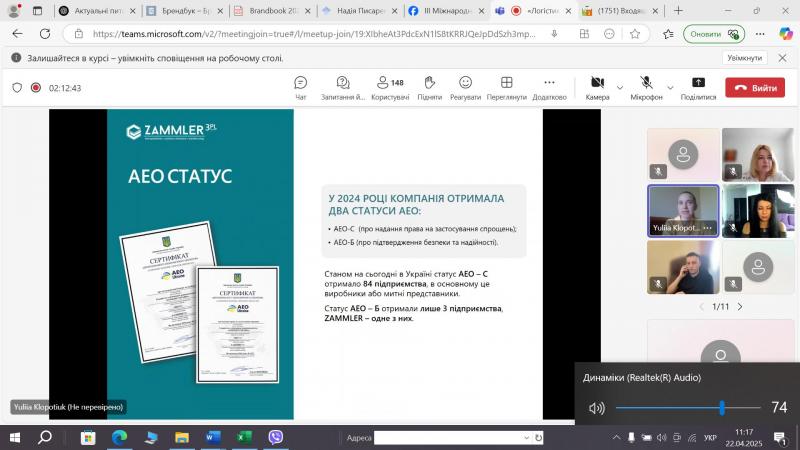The image size is (800, 450).
Task: Go to next participants page arrow
Action: click(740, 307)
